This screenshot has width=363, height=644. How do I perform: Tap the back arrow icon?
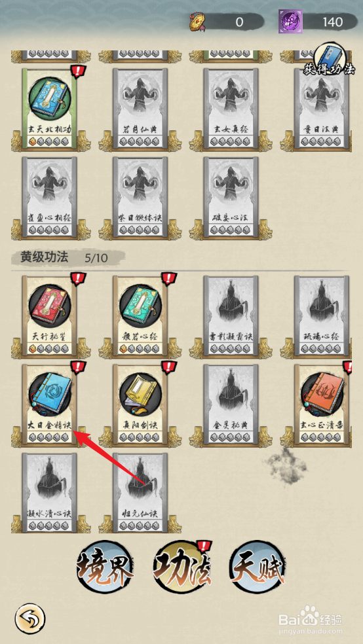point(29,617)
